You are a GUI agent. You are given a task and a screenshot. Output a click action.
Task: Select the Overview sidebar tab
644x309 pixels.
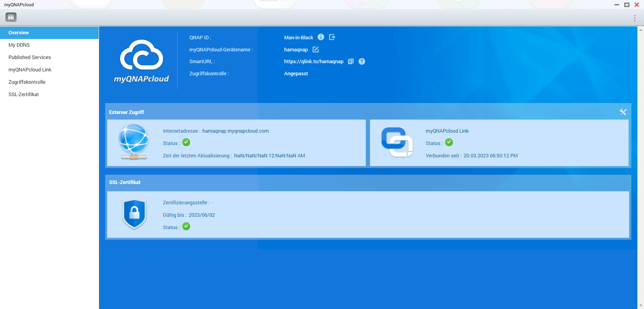click(19, 32)
